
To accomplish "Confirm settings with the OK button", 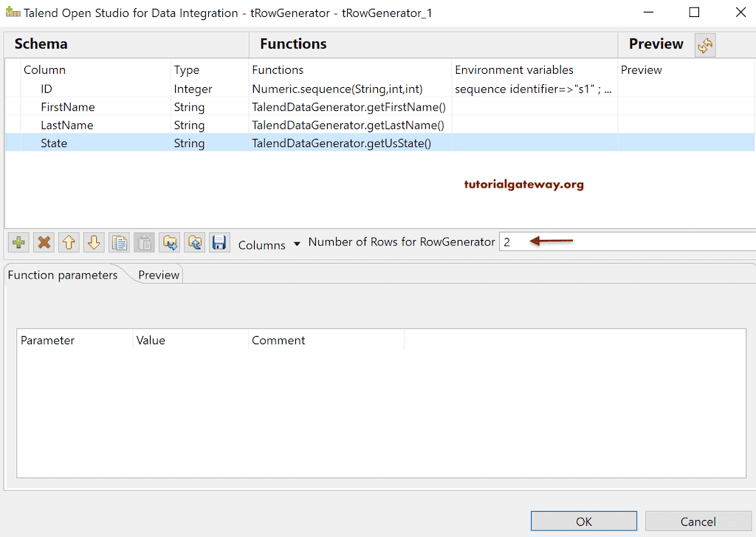I will coord(583,521).
